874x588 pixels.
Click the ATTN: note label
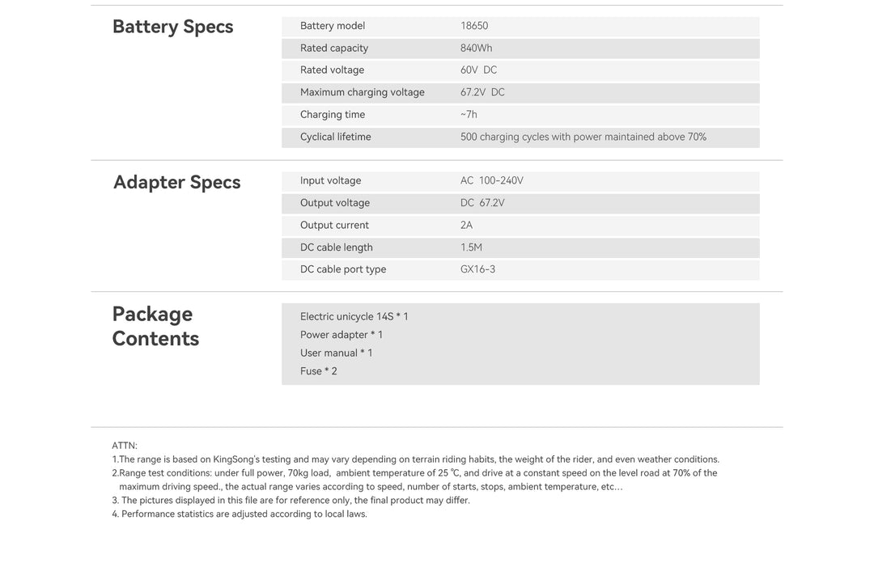point(125,446)
